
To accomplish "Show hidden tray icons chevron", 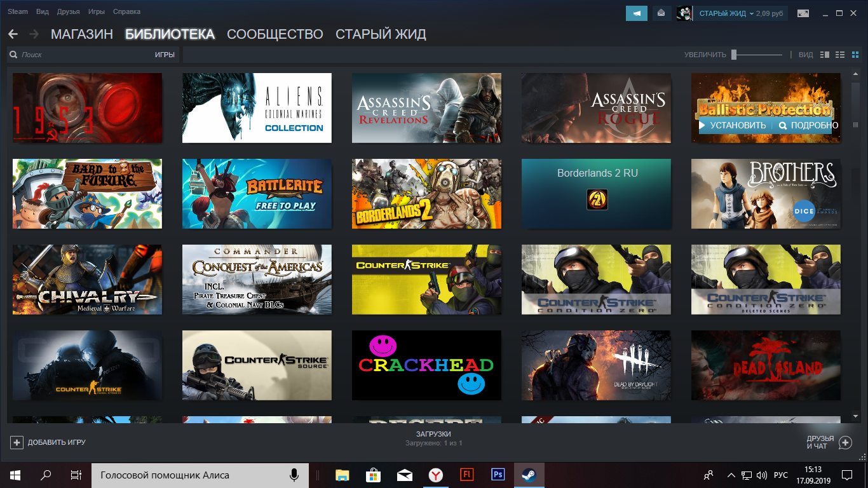I will click(731, 475).
